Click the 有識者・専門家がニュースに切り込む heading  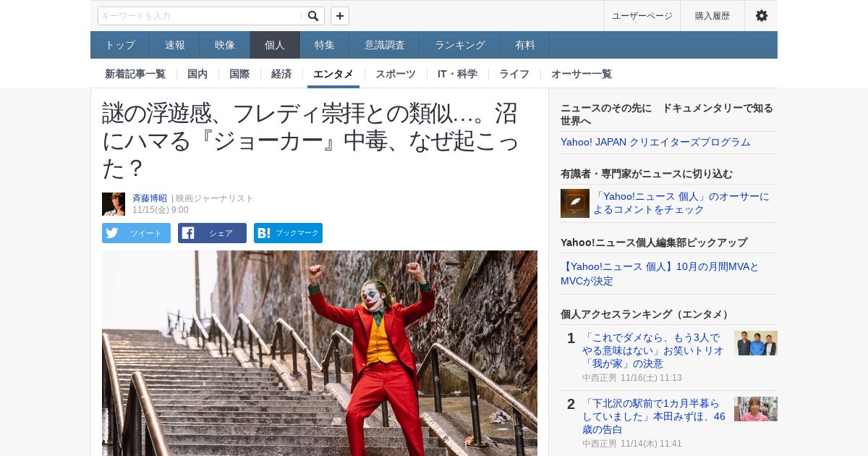[x=647, y=174]
